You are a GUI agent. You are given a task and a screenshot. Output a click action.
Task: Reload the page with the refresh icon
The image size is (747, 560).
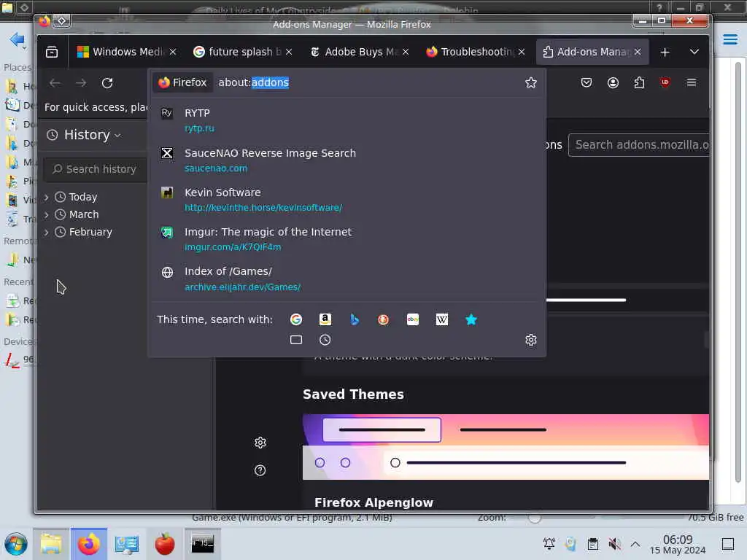pyautogui.click(x=107, y=83)
